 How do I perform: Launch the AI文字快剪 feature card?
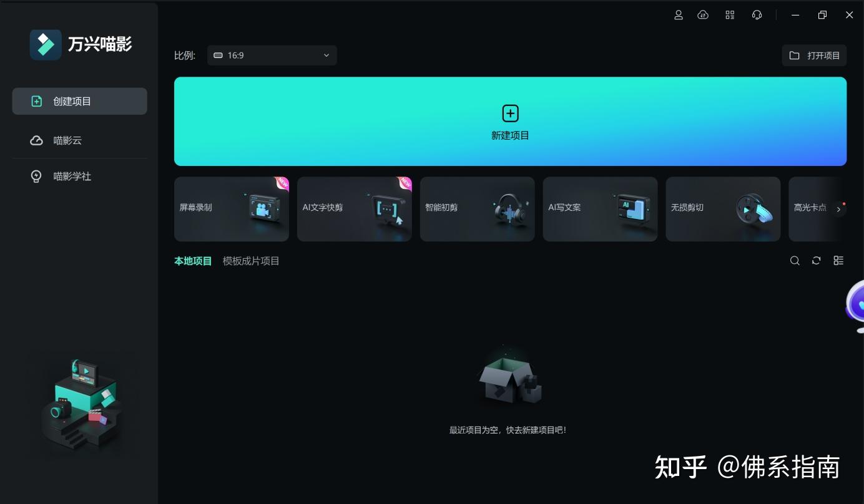click(x=355, y=209)
